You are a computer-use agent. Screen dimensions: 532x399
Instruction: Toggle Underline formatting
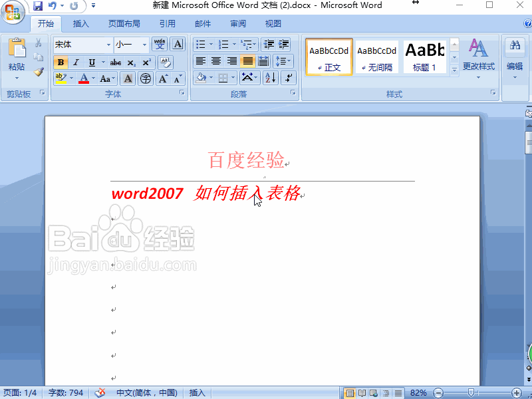coord(92,63)
